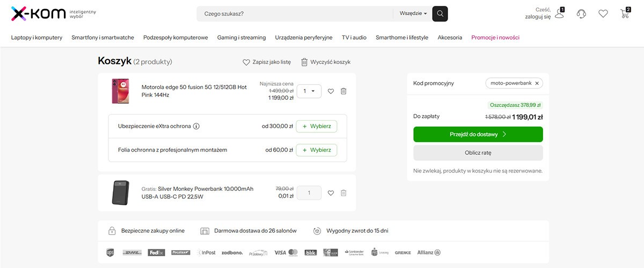This screenshot has width=644, height=268.
Task: Click the Kod promocyjny label
Action: pyautogui.click(x=434, y=83)
